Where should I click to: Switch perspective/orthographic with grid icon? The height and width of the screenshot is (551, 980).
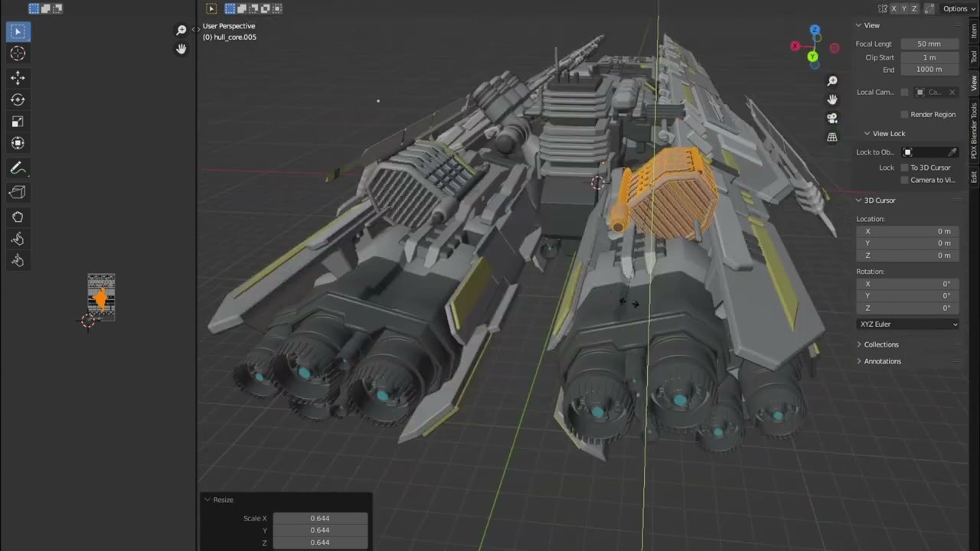832,137
